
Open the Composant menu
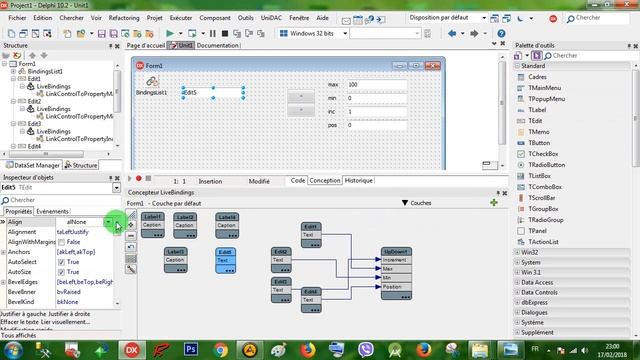(x=215, y=18)
